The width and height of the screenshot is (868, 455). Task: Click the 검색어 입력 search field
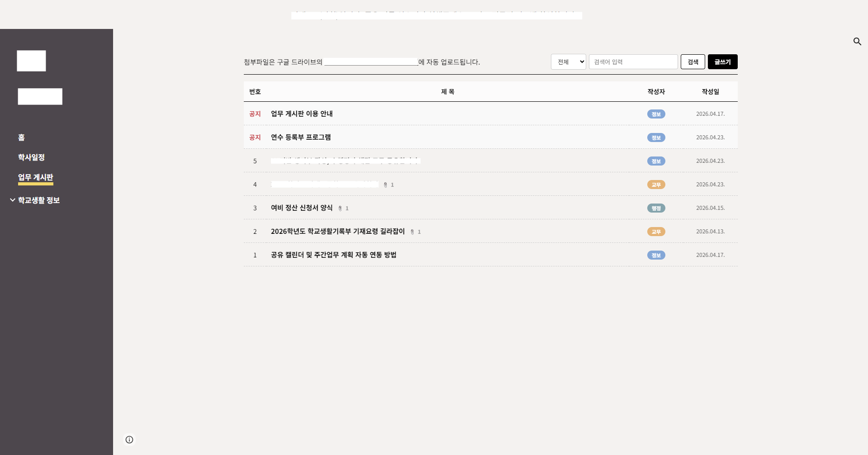[633, 62]
